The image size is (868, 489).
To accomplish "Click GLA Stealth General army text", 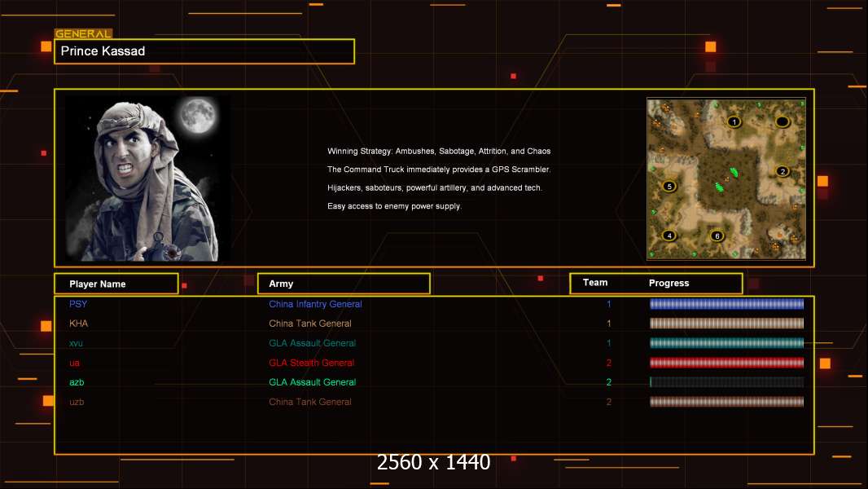I will tap(312, 363).
